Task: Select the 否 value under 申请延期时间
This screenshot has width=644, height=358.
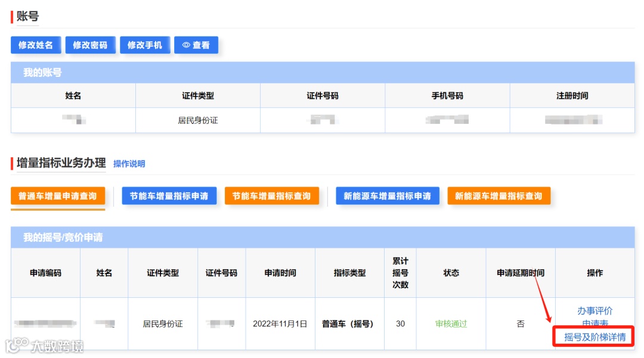Action: point(521,324)
